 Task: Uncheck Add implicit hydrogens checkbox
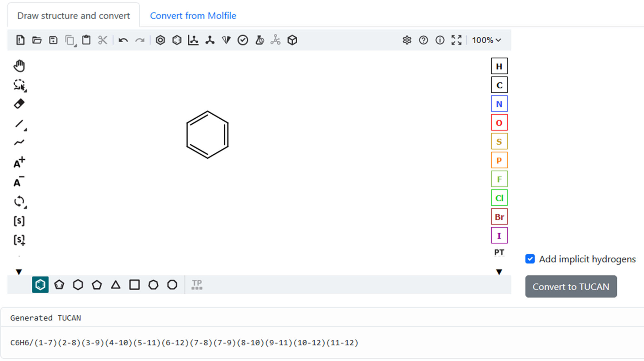coord(530,259)
